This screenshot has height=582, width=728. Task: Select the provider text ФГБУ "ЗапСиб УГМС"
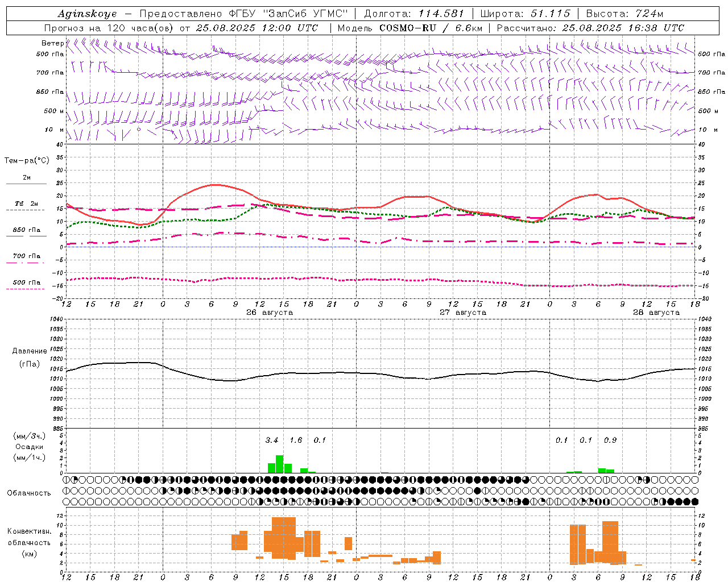(x=288, y=14)
